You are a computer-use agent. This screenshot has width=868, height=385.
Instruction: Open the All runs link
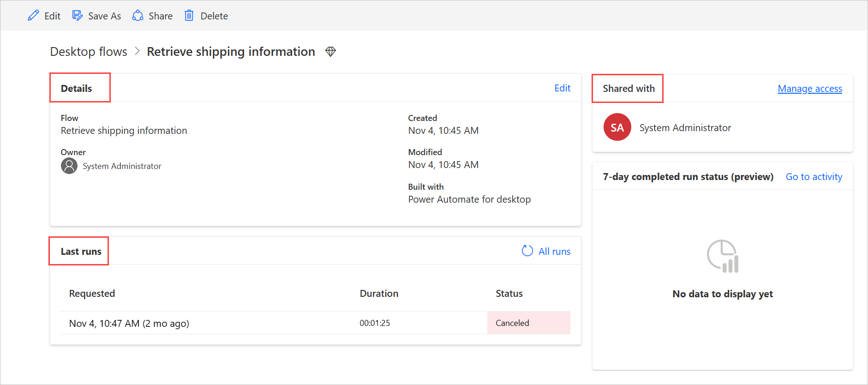(555, 252)
